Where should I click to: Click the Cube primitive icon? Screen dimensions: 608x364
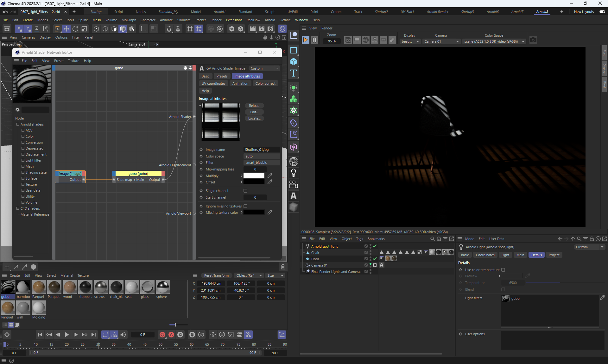[294, 62]
